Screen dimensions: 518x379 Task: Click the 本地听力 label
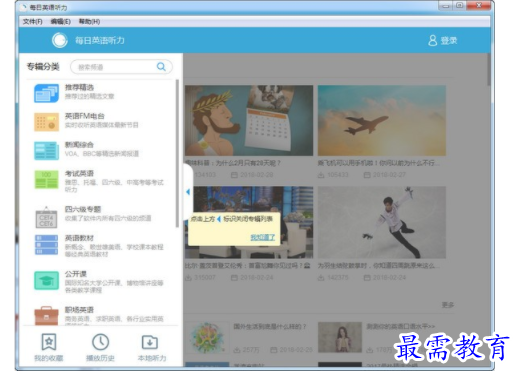[x=152, y=358]
